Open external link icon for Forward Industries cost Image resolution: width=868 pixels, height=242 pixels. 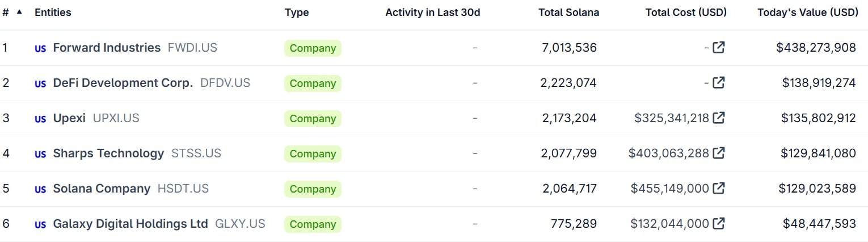(718, 48)
